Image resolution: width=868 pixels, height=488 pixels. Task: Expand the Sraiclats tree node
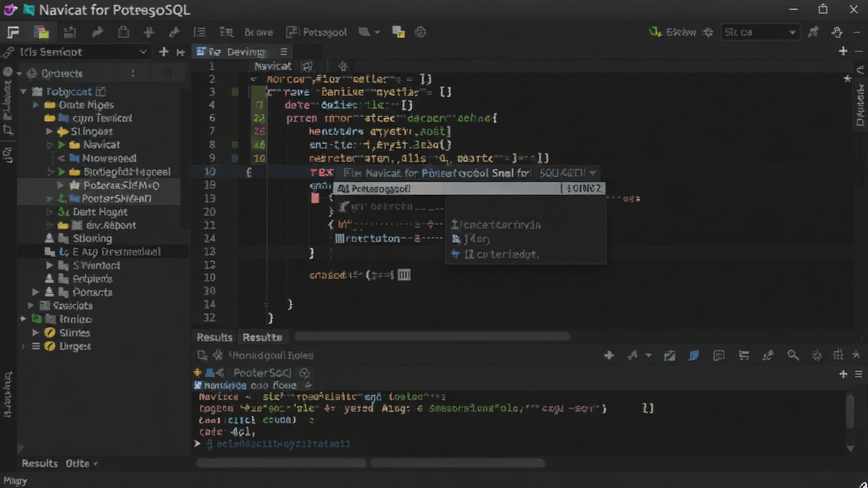(x=31, y=305)
